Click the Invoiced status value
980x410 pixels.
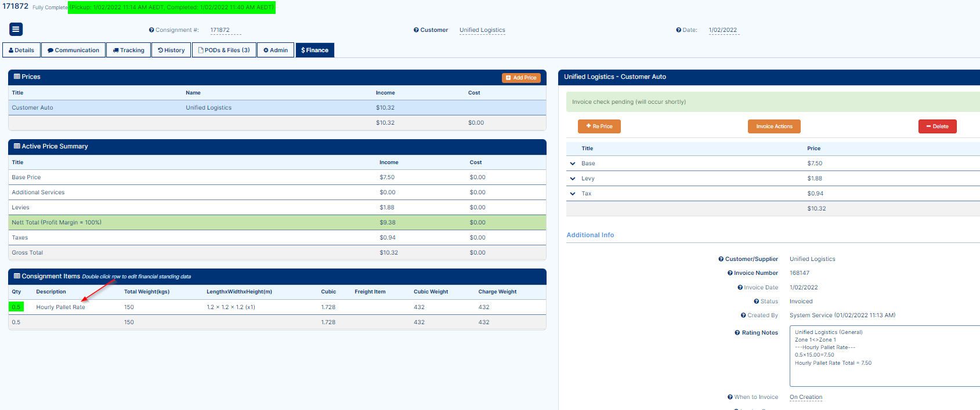(801, 302)
